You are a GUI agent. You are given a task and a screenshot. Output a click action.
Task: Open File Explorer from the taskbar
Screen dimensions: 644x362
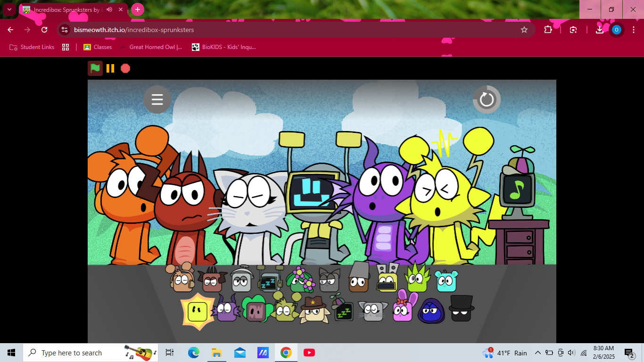click(x=216, y=353)
